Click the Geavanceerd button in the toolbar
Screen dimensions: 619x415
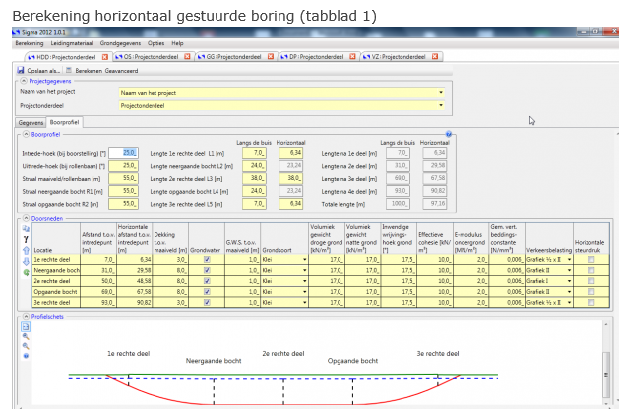122,70
